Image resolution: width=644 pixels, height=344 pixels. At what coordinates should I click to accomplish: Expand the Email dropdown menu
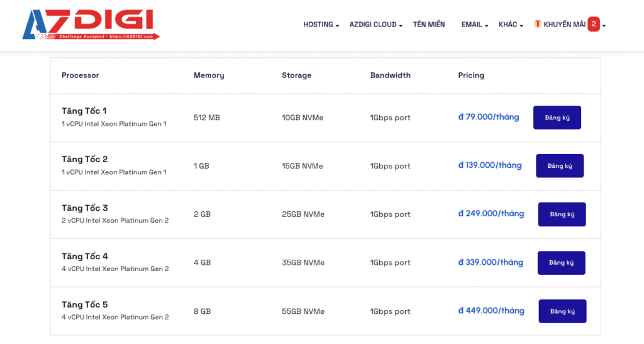[x=475, y=25]
